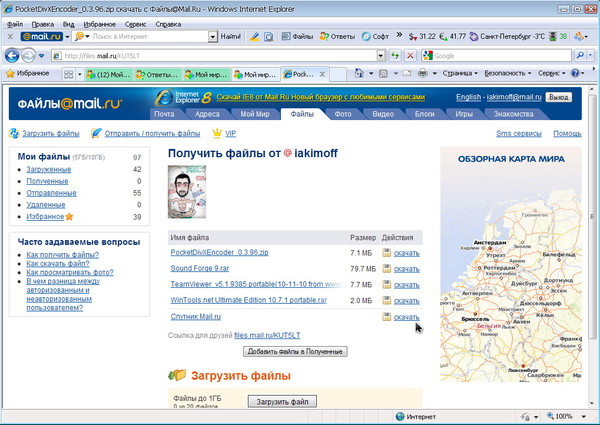The image size is (600, 425).
Task: Click download icon for Sound Forge 9.rar
Action: click(x=386, y=269)
